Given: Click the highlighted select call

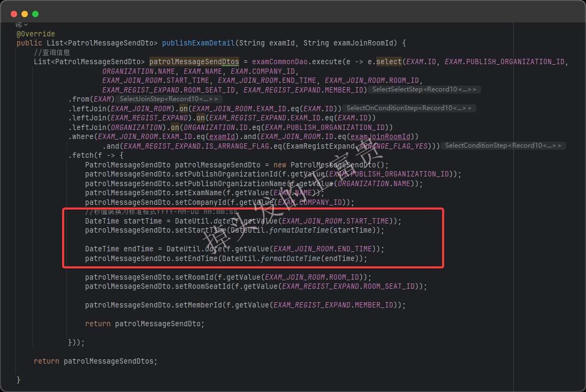Looking at the screenshot, I should coord(389,62).
